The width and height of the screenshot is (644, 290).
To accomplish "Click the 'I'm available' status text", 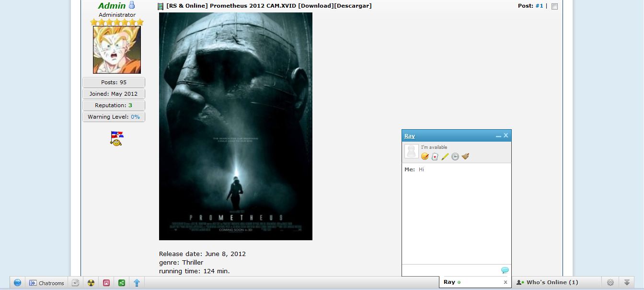I will click(434, 147).
